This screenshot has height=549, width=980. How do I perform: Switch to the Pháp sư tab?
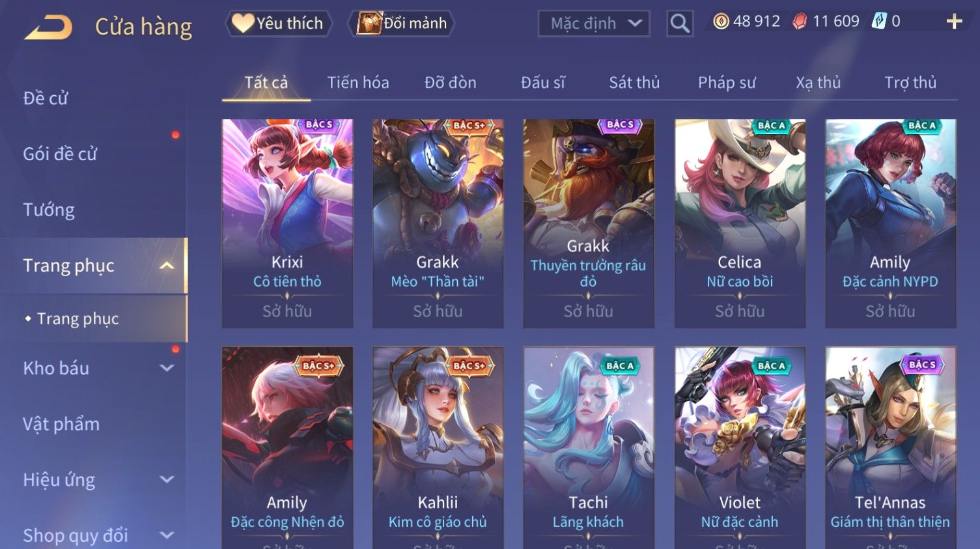click(x=727, y=83)
